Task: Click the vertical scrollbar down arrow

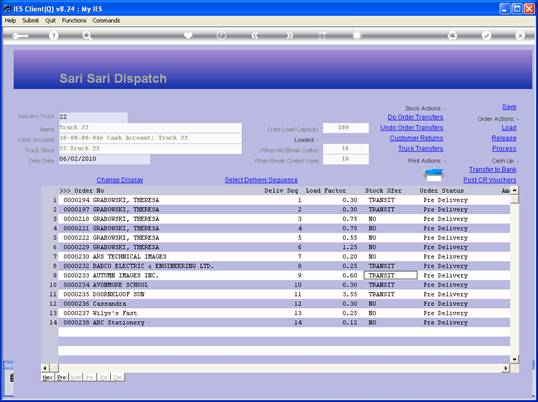Action: pos(514,359)
